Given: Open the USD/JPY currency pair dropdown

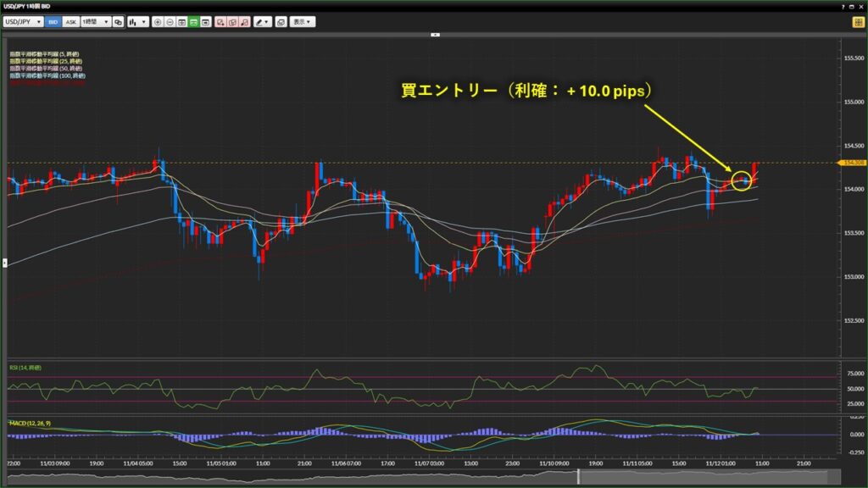Looking at the screenshot, I should coord(24,22).
